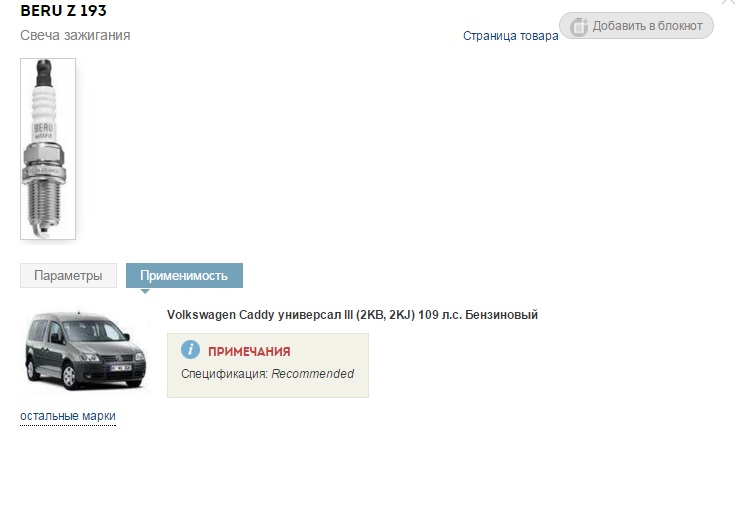This screenshot has height=516, width=736.
Task: Switch to the 'Параметры' tab
Action: pos(68,276)
